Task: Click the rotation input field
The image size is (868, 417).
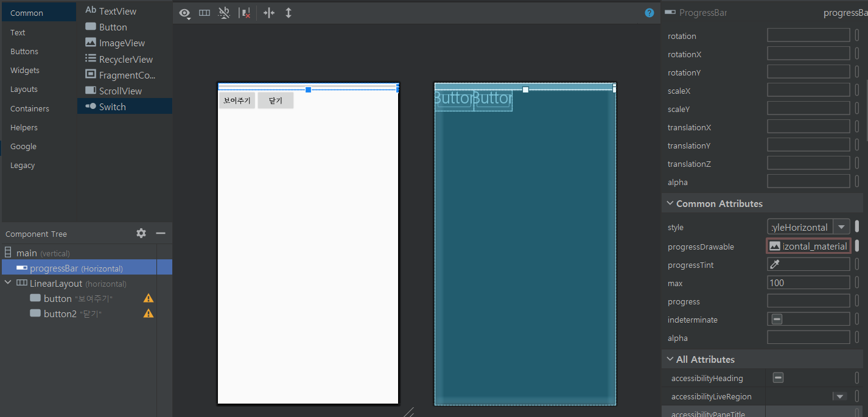Action: tap(808, 35)
